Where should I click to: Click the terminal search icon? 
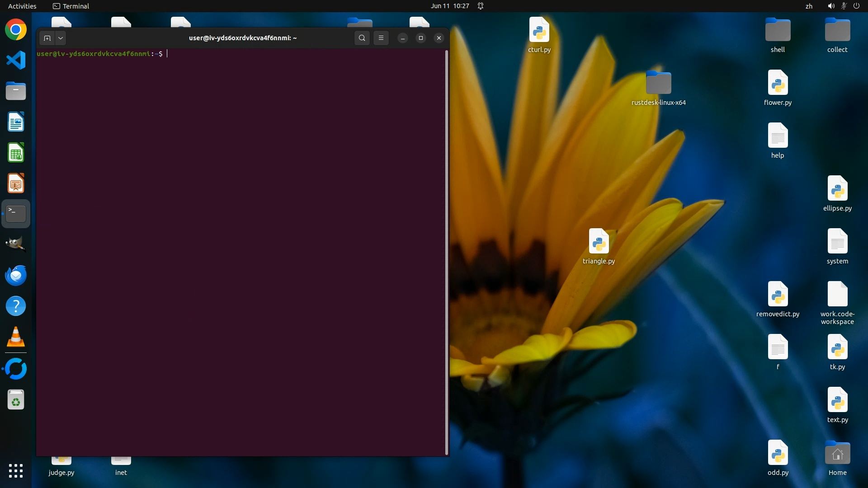click(x=362, y=38)
